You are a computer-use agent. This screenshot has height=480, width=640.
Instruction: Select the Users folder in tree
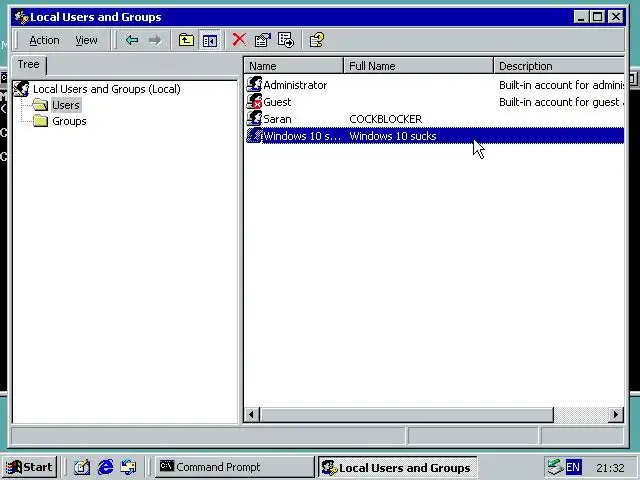(66, 105)
